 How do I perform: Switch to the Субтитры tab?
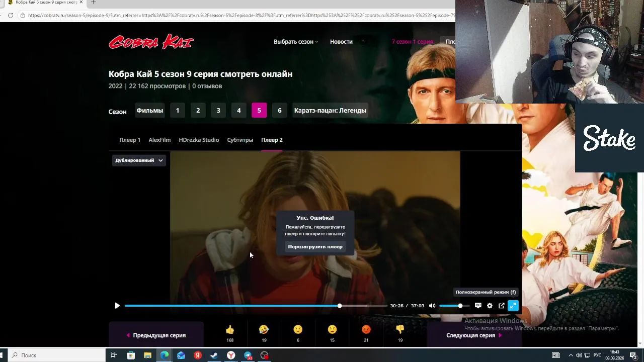(x=240, y=140)
